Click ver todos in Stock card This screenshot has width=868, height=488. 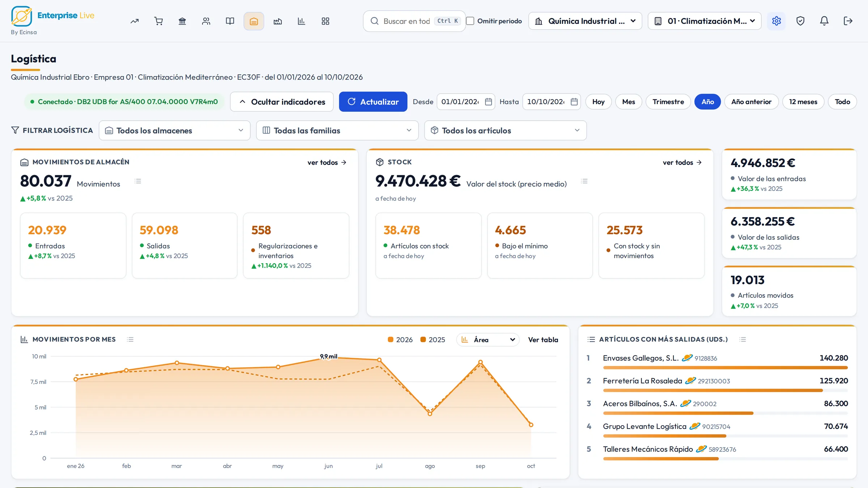(682, 163)
